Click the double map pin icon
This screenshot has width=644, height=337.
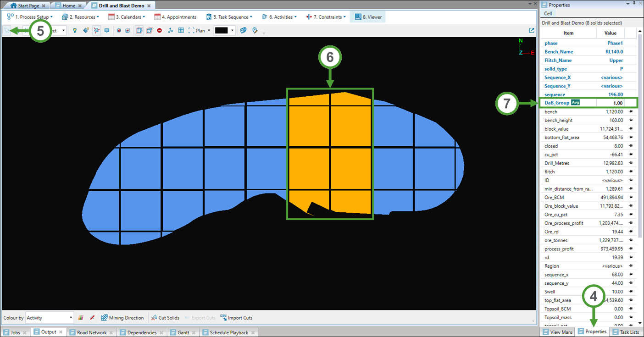[244, 30]
